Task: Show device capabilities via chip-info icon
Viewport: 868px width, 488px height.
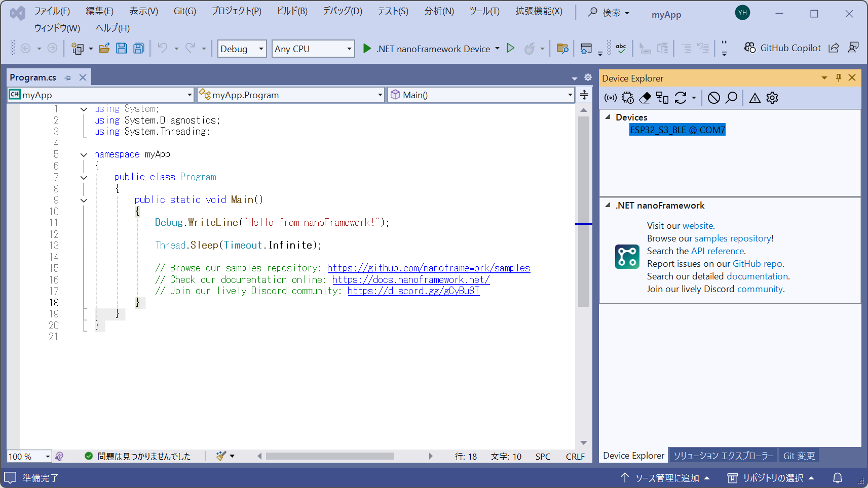Action: (628, 98)
